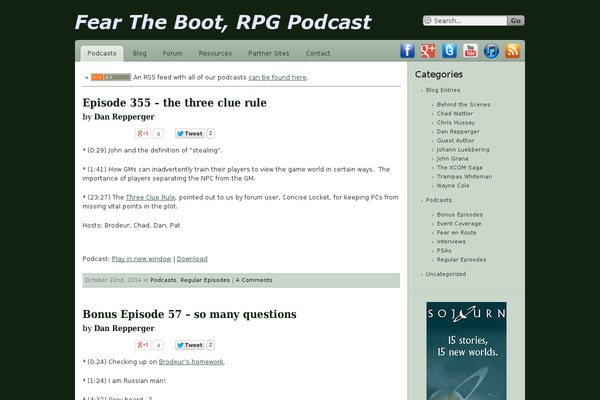Open the Google Plus icon
Image resolution: width=600 pixels, height=400 pixels.
pyautogui.click(x=428, y=51)
